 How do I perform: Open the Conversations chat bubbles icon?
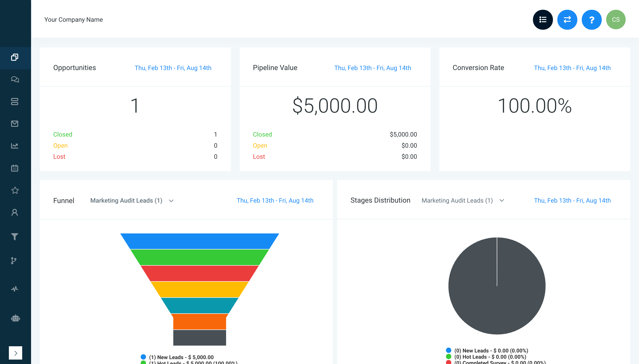tap(15, 80)
